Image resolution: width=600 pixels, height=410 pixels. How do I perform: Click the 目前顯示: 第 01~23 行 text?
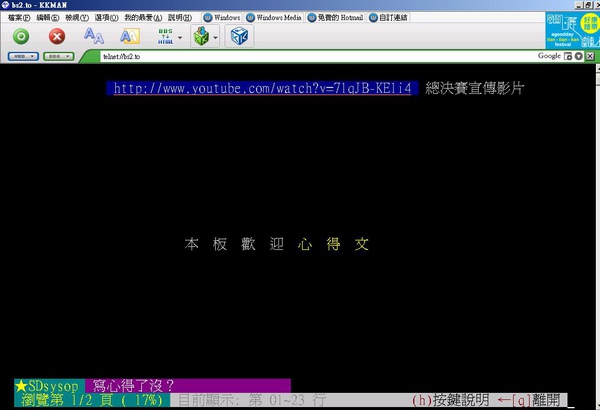coord(252,400)
